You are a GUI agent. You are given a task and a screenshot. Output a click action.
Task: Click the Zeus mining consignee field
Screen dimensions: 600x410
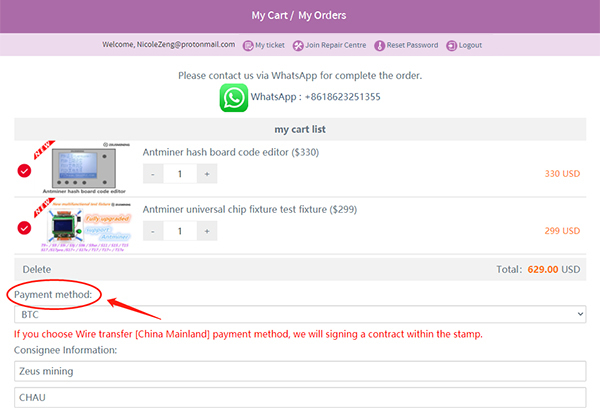tap(299, 371)
